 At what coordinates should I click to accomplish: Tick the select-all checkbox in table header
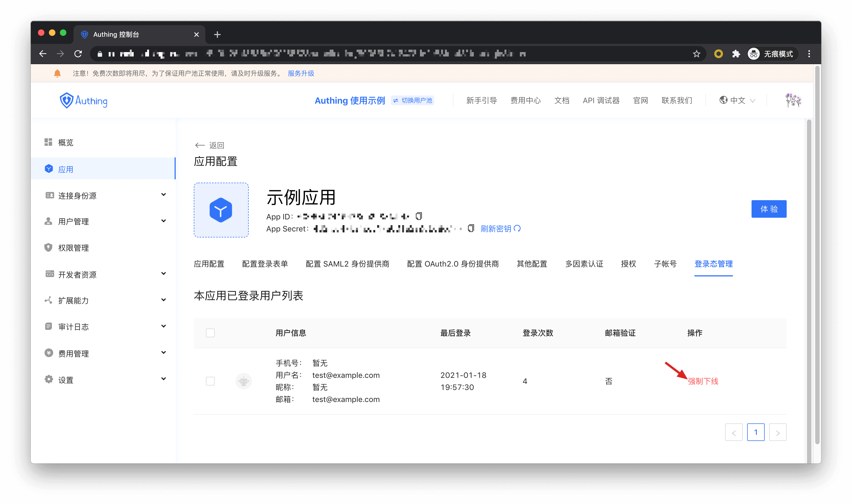pos(210,333)
